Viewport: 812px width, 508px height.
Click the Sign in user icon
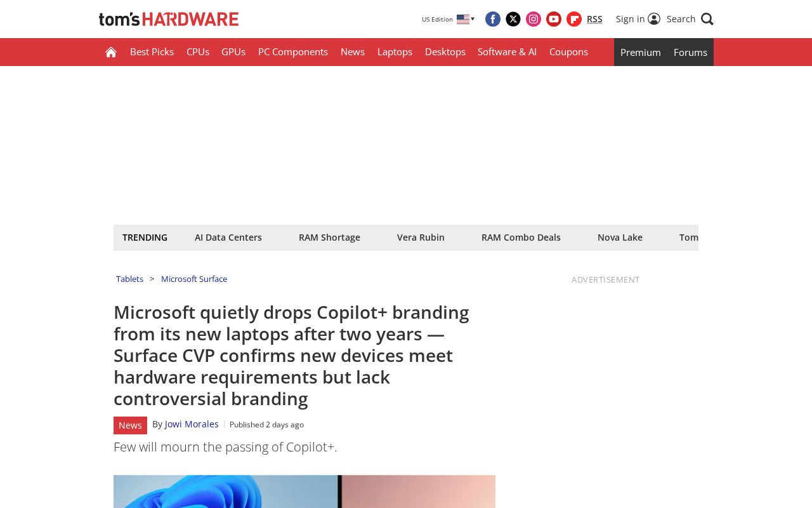click(x=654, y=19)
